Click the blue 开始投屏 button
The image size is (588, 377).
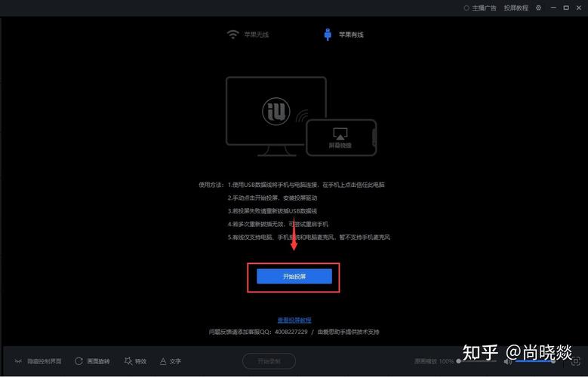294,276
